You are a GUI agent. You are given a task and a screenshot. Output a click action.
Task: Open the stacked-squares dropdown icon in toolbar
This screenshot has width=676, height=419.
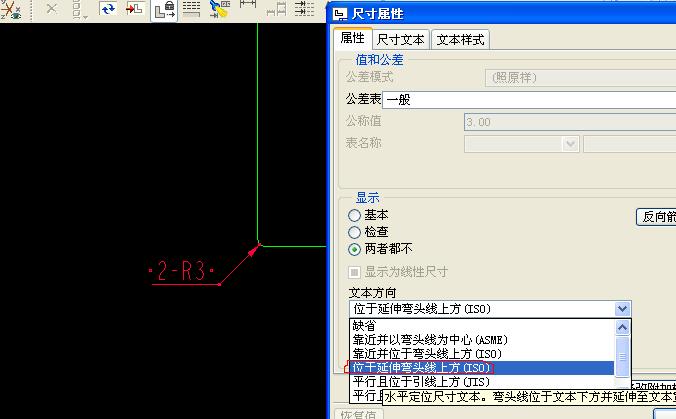(x=78, y=9)
